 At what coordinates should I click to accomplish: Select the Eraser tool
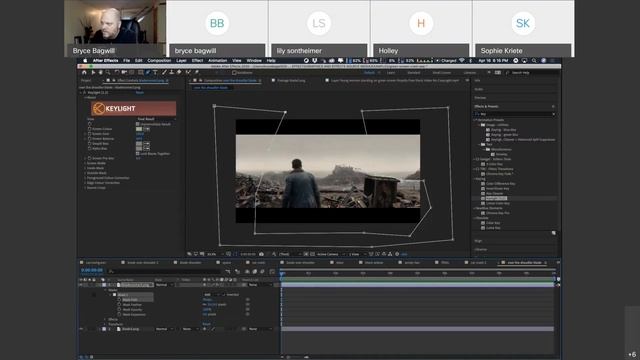(x=179, y=72)
